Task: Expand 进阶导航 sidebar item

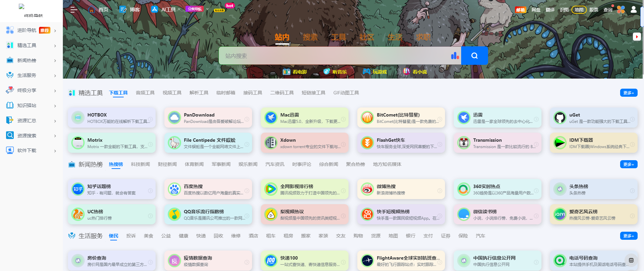Action: (x=31, y=30)
